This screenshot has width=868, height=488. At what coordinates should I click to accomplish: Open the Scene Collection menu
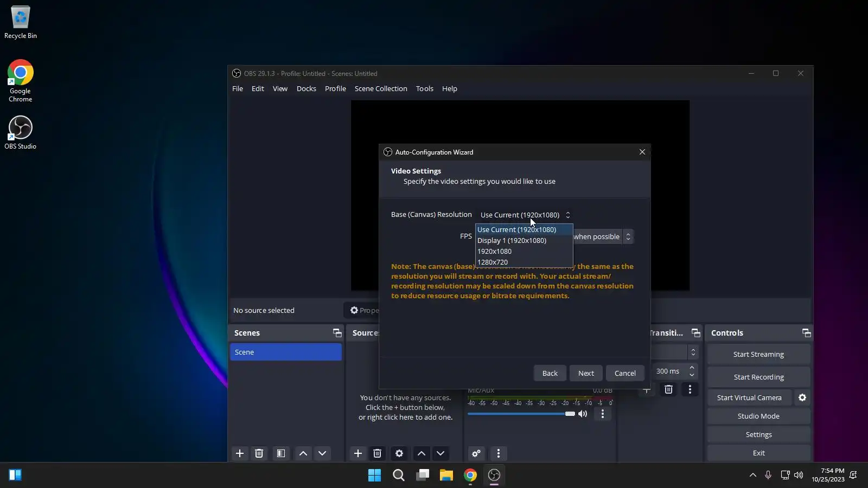tap(381, 88)
